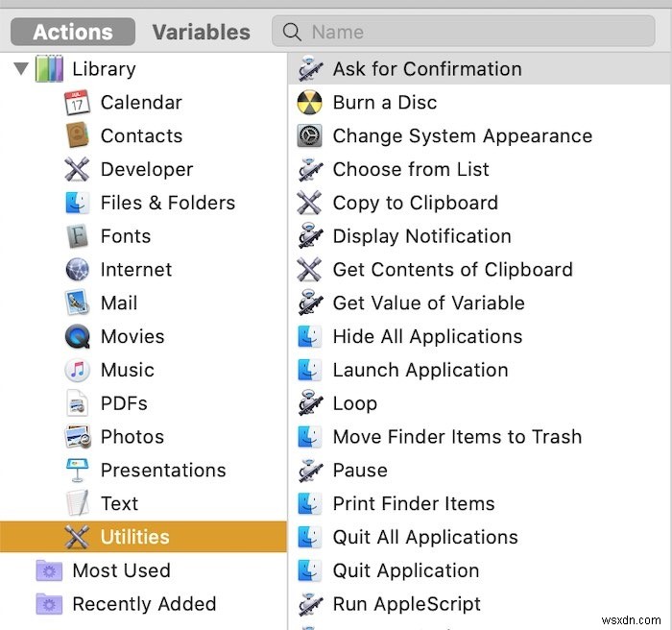Open the Calendar category icon

[x=77, y=103]
